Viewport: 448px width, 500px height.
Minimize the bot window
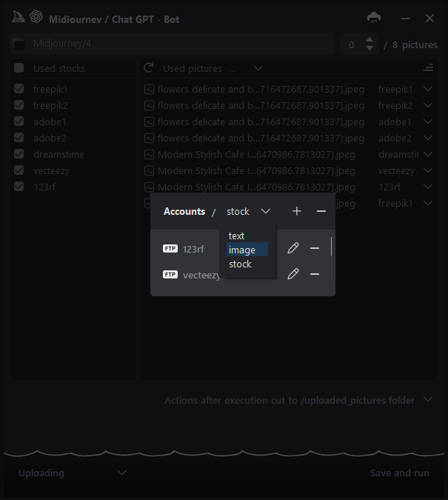pos(406,19)
